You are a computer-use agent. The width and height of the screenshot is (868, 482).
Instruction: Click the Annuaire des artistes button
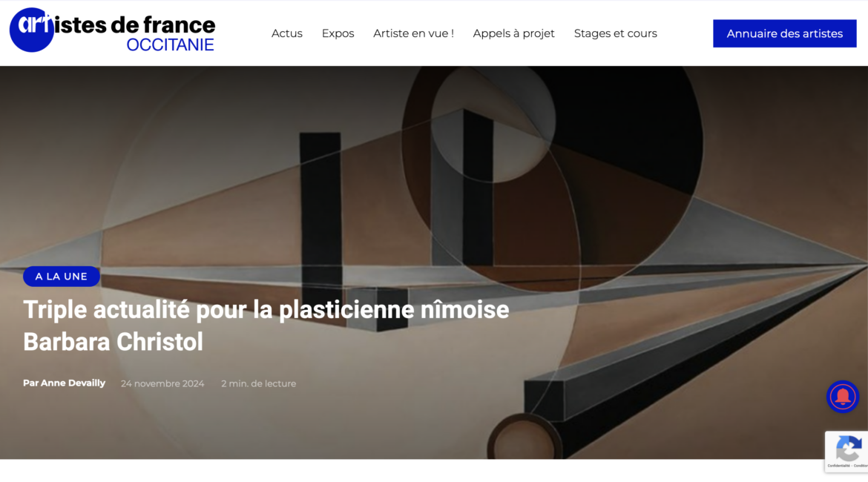(x=784, y=34)
